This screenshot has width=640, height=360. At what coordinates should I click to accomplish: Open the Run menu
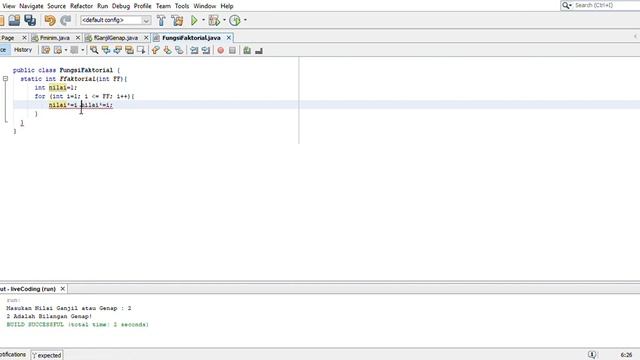click(102, 6)
